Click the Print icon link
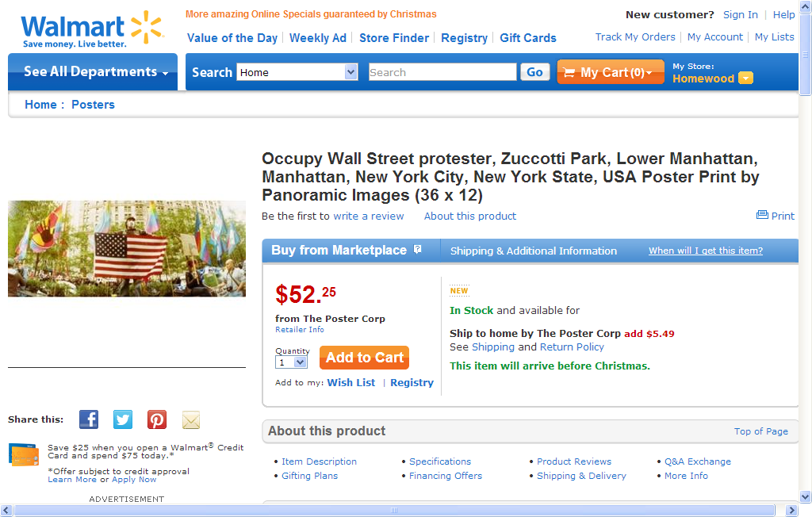812x517 pixels. pyautogui.click(x=776, y=216)
